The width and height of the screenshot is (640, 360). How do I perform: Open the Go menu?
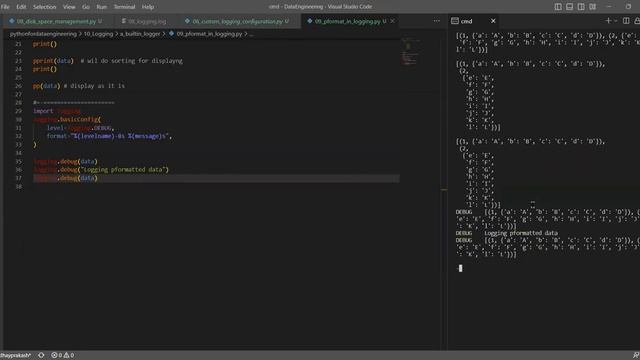coord(86,7)
